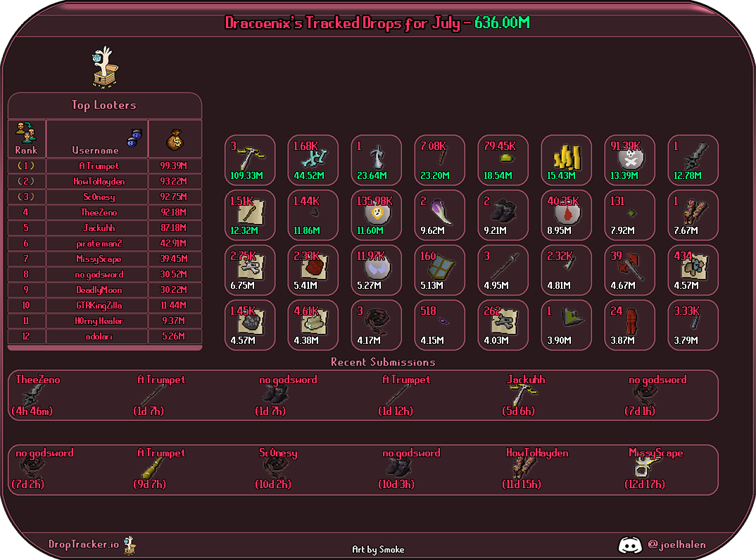Click the @joelhalen Discord handle
This screenshot has height=560, width=756.
[x=676, y=545]
